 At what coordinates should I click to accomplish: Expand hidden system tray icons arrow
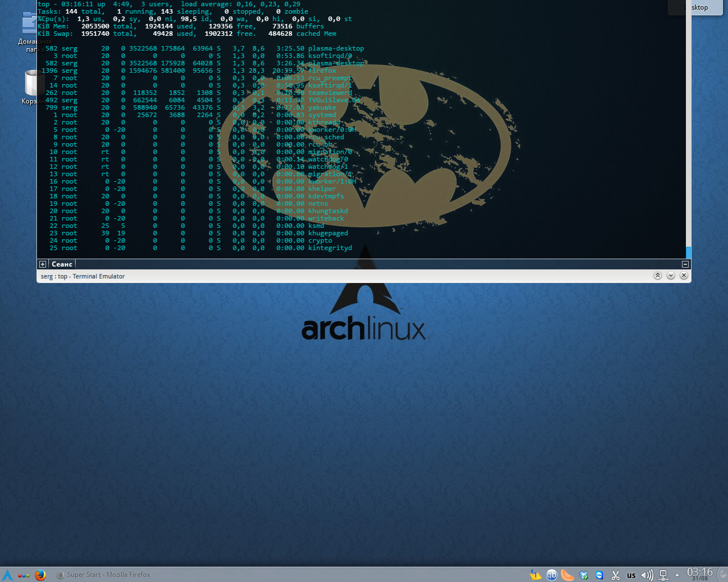[x=677, y=575]
